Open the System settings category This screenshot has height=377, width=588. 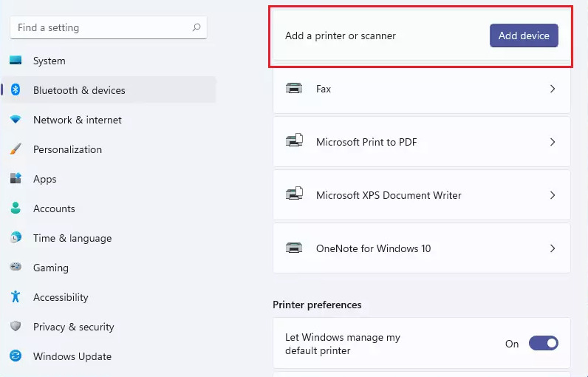[109, 61]
